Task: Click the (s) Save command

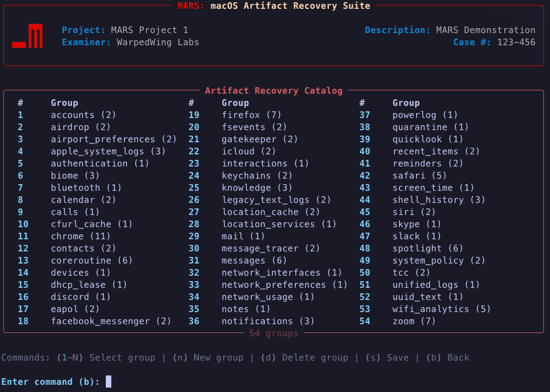Action: (x=387, y=358)
